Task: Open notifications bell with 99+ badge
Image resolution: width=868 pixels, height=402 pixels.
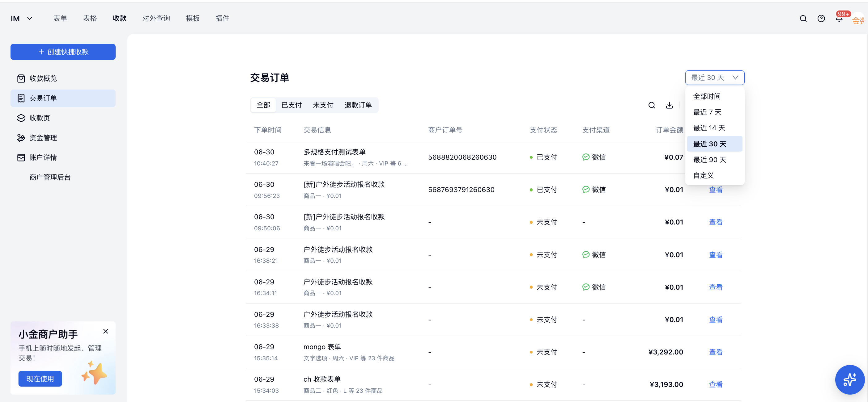Action: [839, 19]
